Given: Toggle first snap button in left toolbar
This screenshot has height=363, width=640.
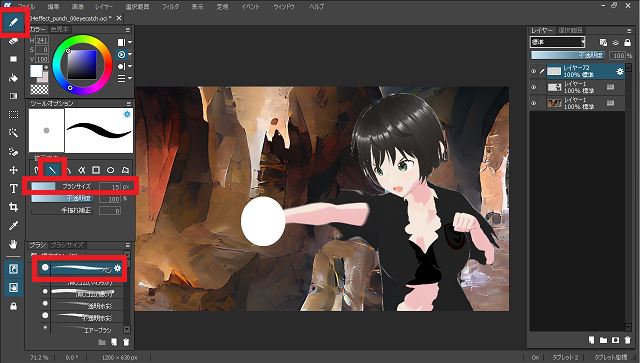Looking at the screenshot, I should (13, 269).
